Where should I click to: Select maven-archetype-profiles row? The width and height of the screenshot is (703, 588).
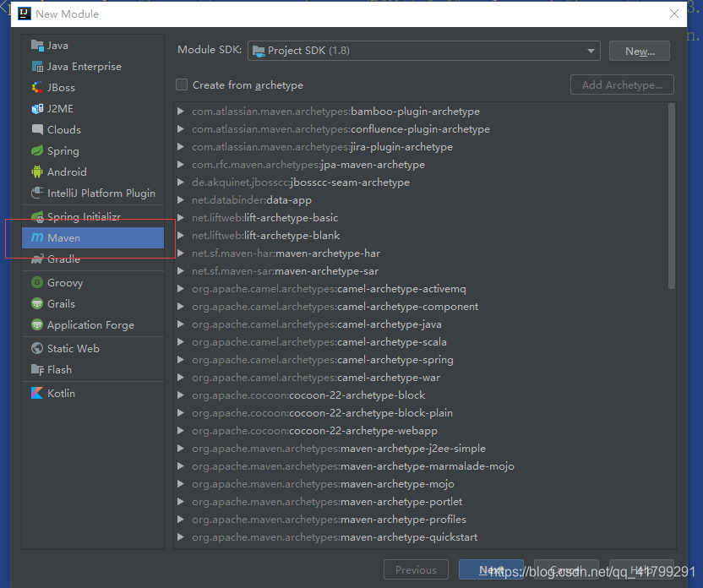coord(422,520)
